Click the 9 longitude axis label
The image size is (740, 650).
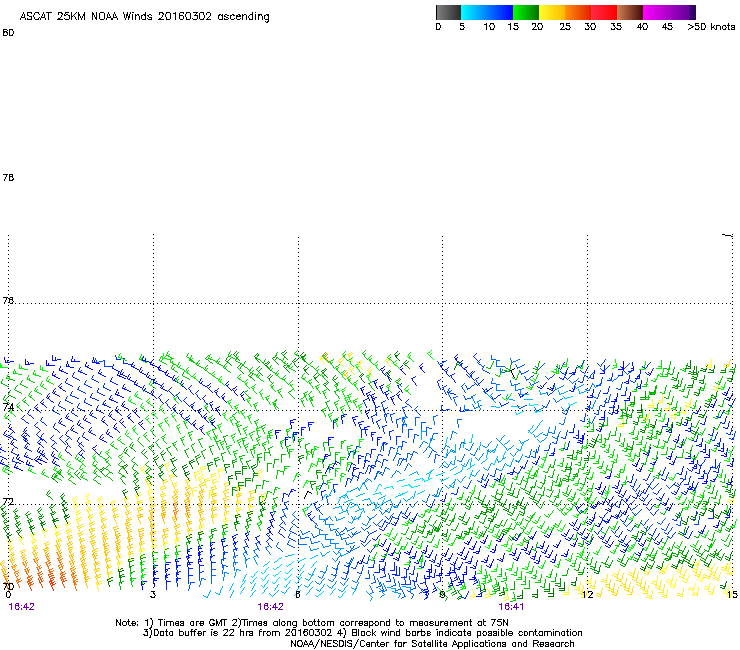click(x=442, y=595)
